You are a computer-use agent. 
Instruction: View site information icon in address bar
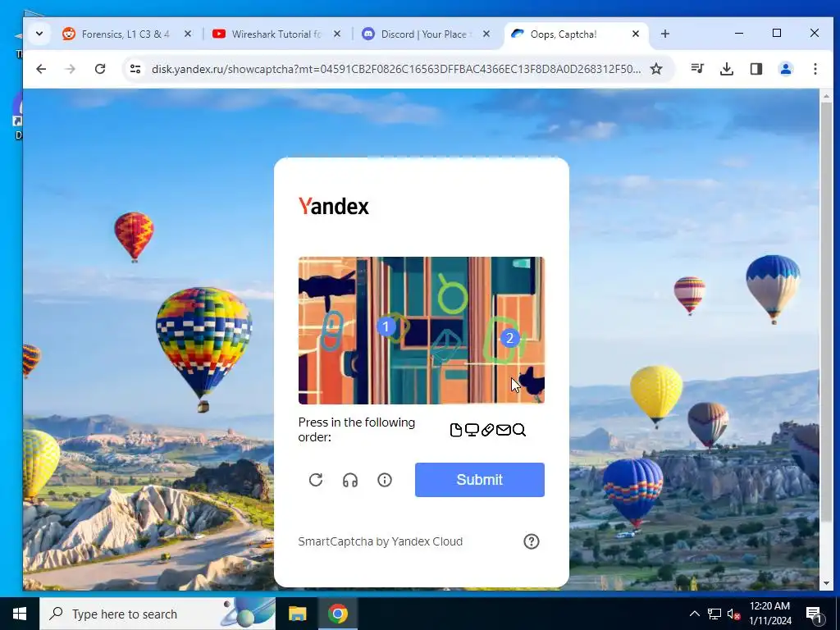[135, 69]
